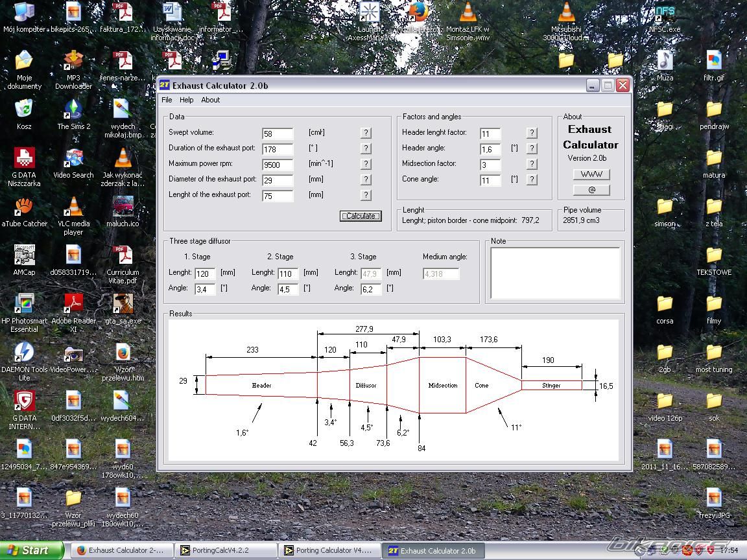Image resolution: width=747 pixels, height=560 pixels.
Task: Open the Help menu
Action: click(x=186, y=100)
